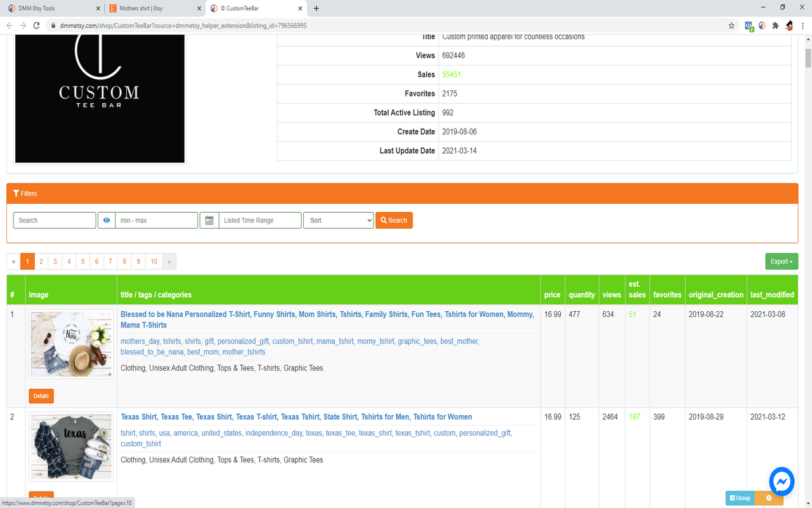This screenshot has width=812, height=508.
Task: Open the Chrome profile avatar
Action: (789, 25)
